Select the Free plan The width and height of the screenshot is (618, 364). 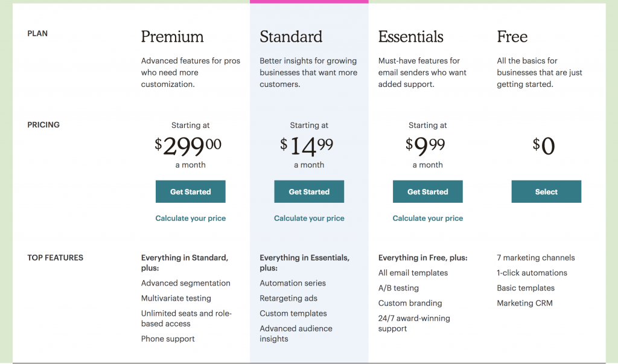[546, 191]
